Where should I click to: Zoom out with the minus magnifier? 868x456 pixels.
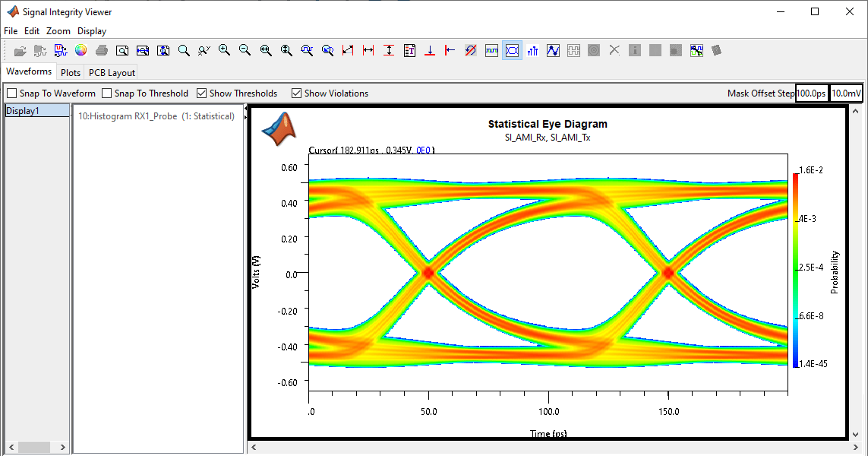click(x=245, y=50)
